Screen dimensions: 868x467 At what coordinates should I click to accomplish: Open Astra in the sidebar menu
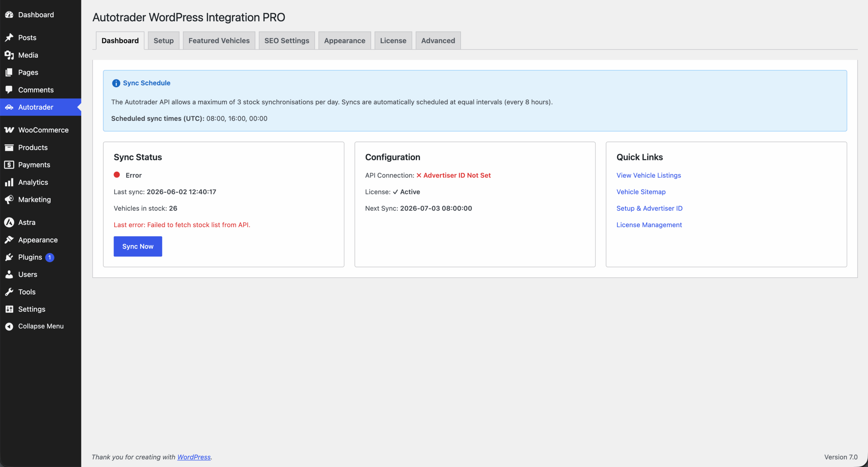point(41,222)
